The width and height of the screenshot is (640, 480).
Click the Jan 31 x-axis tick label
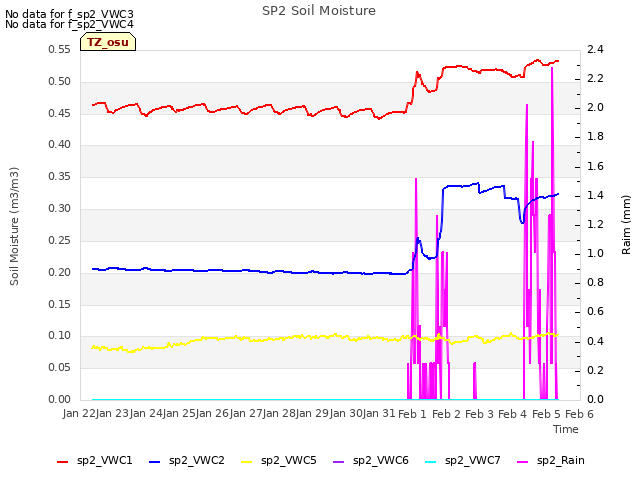(380, 414)
